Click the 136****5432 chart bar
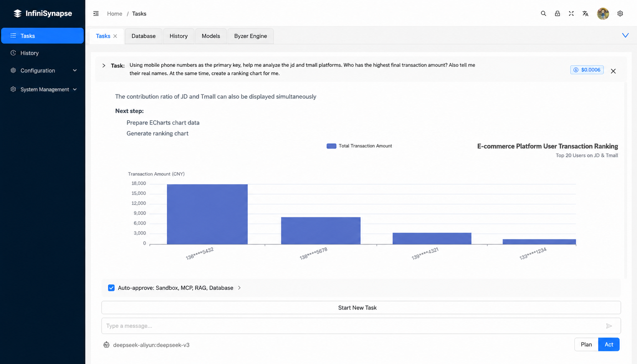Screen dimensions: 637x364 (207, 214)
